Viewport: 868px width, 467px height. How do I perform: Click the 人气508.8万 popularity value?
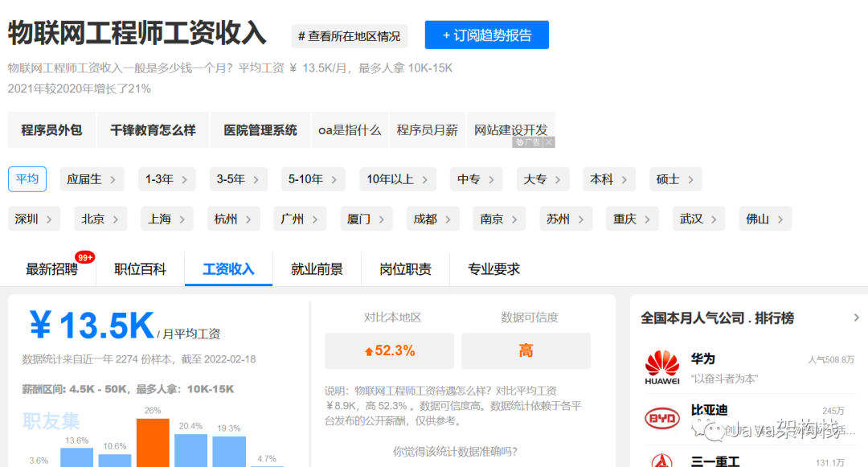click(x=831, y=359)
